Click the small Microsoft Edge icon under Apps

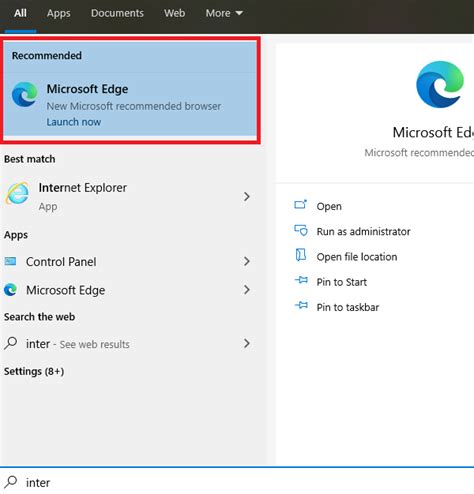(10, 290)
